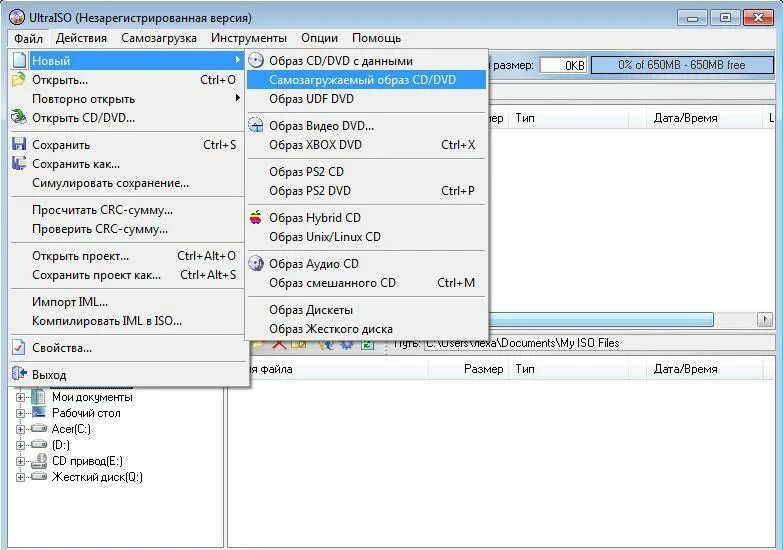This screenshot has width=783, height=550.
Task: Click the open folder icon beside Открыть...
Action: 18,79
